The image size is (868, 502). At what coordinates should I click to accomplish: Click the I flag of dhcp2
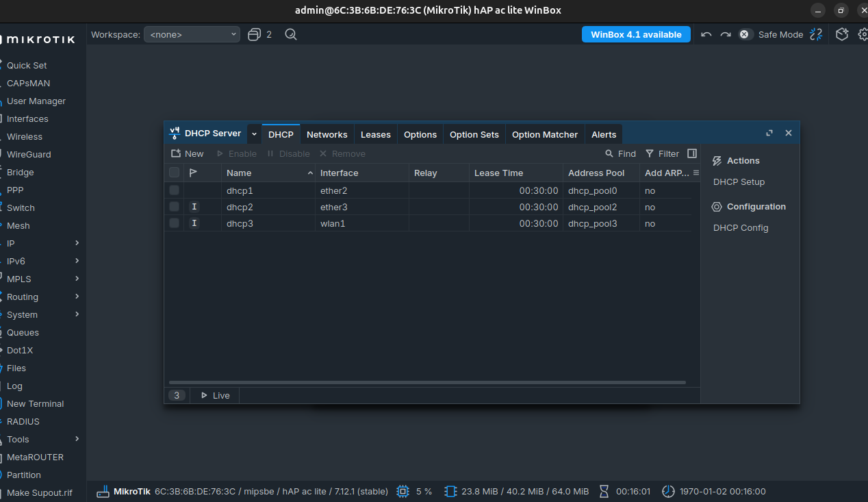pyautogui.click(x=194, y=207)
